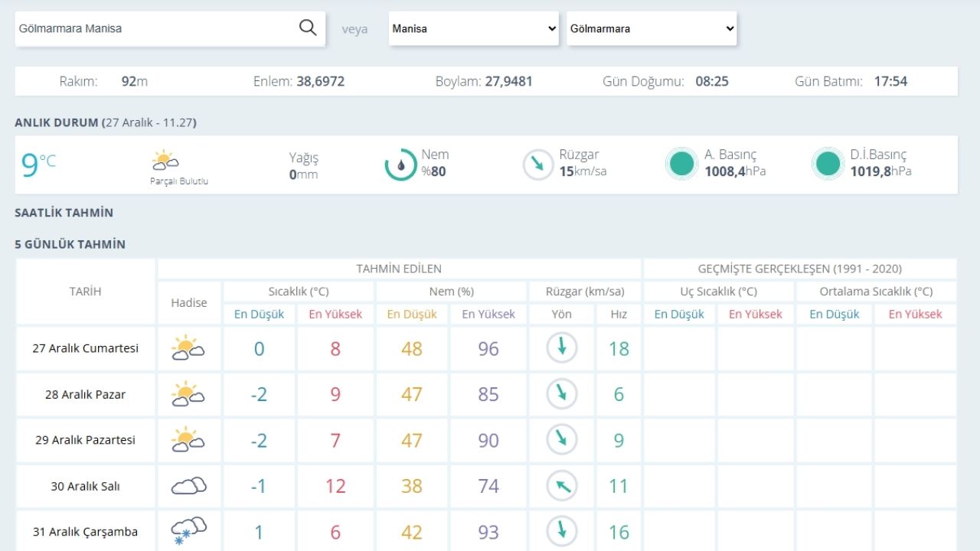The width and height of the screenshot is (980, 551).
Task: Click the Nem En Yüksek column header
Action: pyautogui.click(x=488, y=314)
